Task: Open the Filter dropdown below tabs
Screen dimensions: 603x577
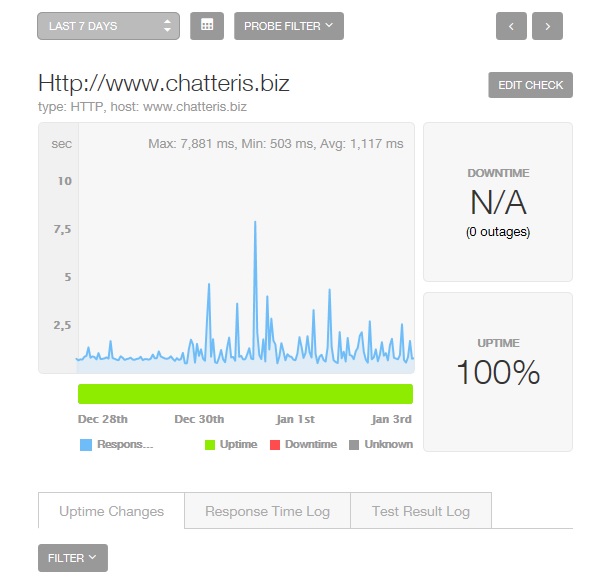Action: 73,557
